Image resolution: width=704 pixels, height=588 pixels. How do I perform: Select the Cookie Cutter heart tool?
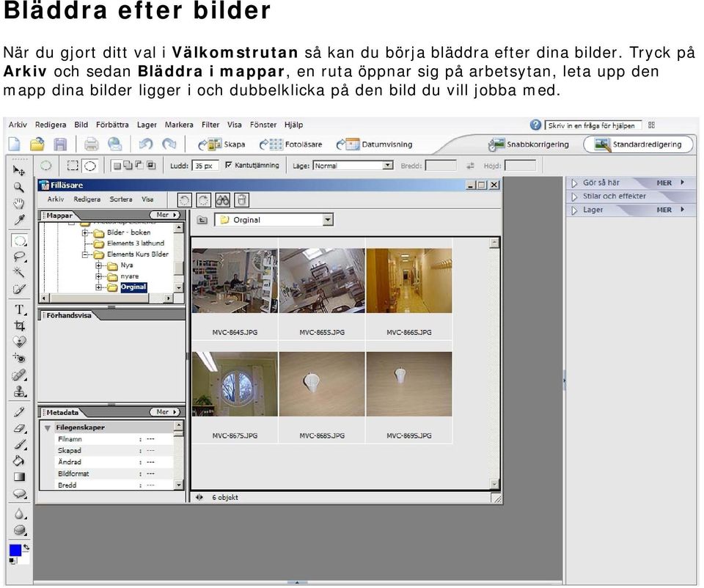(19, 342)
